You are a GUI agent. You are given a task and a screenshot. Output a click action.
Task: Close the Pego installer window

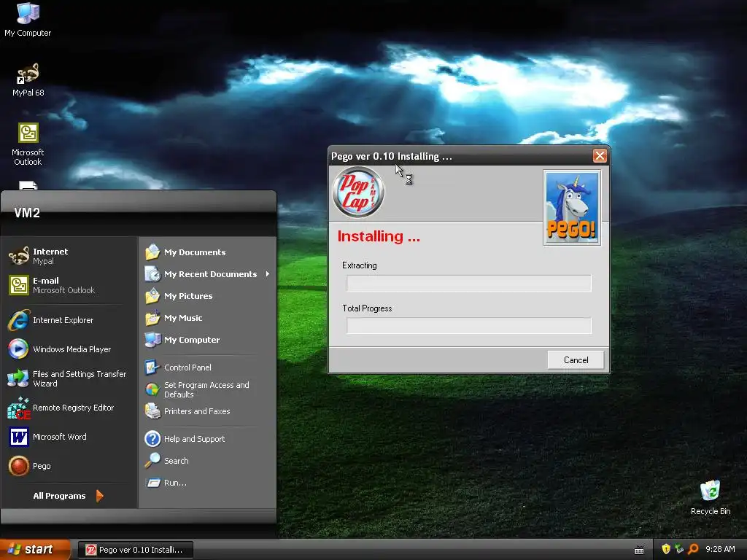click(x=600, y=156)
